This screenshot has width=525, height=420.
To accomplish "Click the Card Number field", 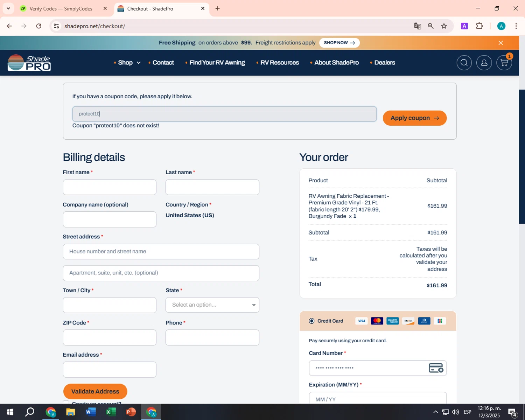I will (378, 368).
